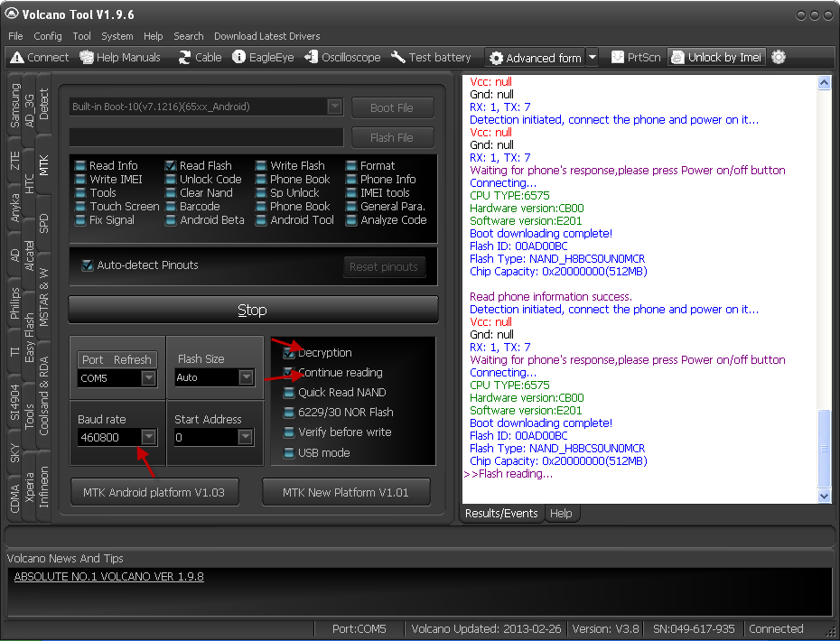Screen dimensions: 840x641
Task: Open the Config menu
Action: click(x=48, y=36)
